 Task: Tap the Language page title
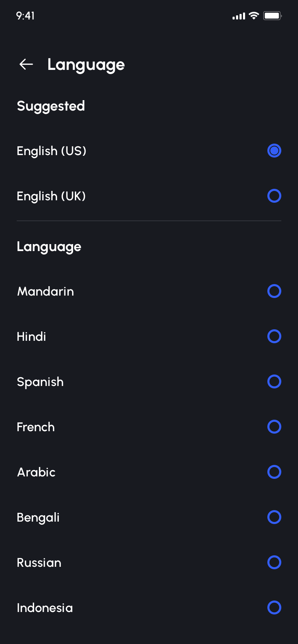coord(86,65)
